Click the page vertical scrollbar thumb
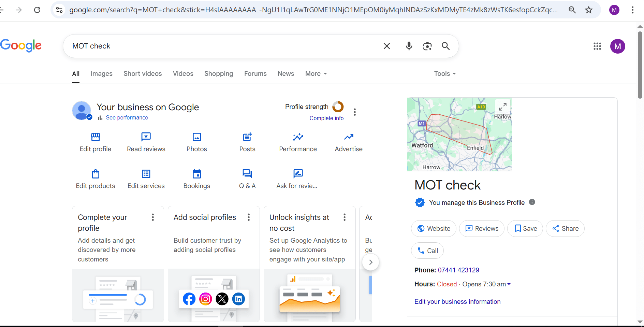 tap(640, 65)
